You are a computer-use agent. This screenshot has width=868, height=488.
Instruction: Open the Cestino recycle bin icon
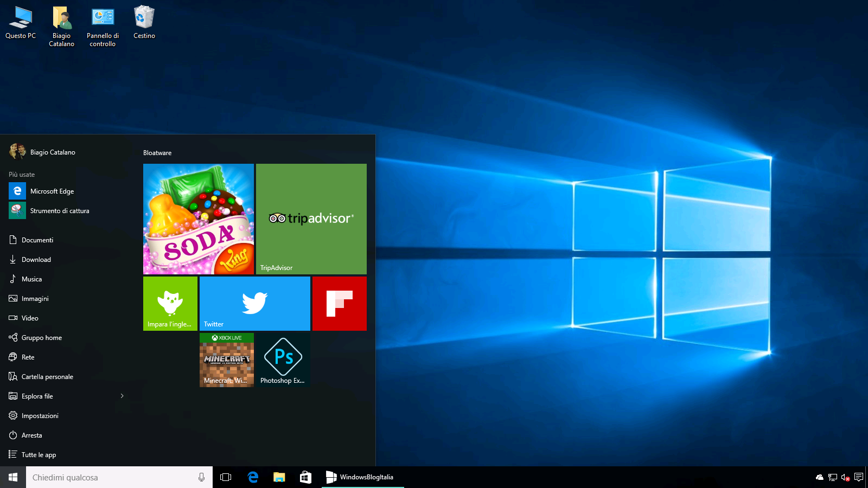pos(144,23)
